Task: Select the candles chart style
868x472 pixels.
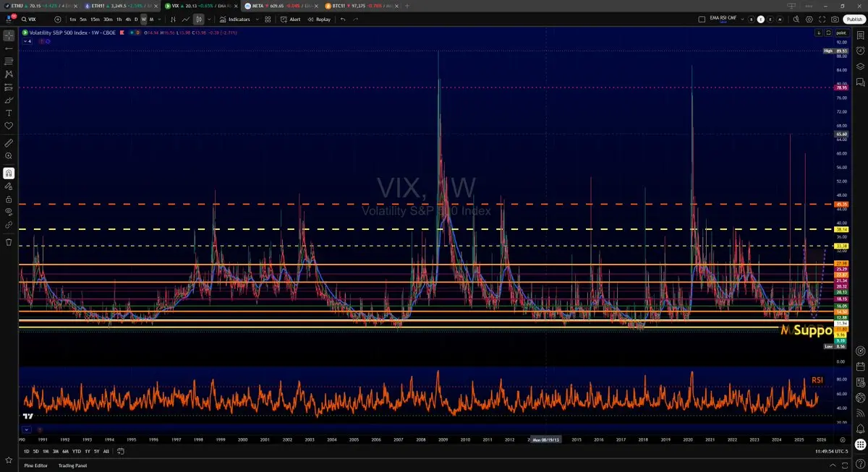Action: [x=198, y=19]
